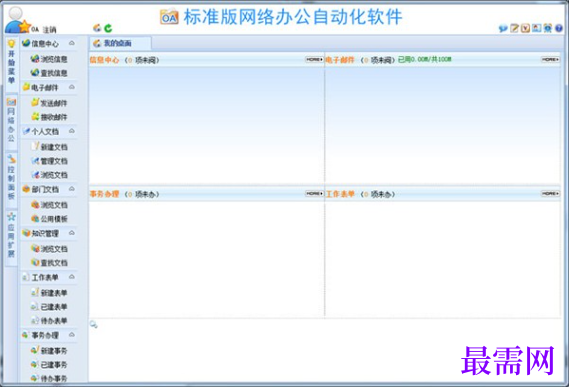Viewport: 573px width, 392px height.
Task: Click the 知识管理 cube section icon in sidebar
Action: pos(26,233)
